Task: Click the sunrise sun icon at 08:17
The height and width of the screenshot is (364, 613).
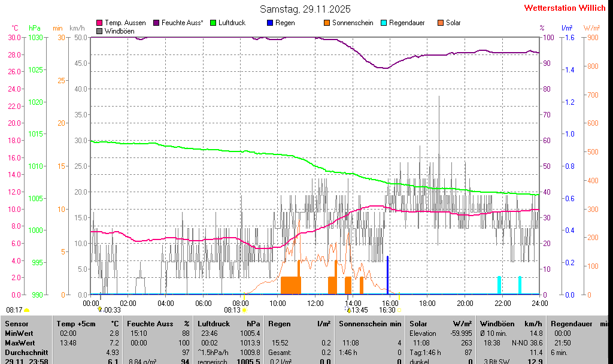Action: pyautogui.click(x=26, y=310)
